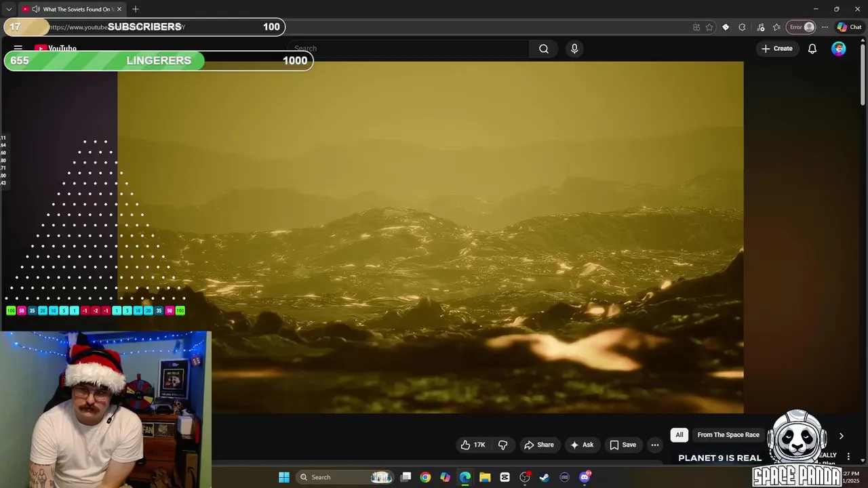Open Copilot app from taskbar

tap(445, 477)
